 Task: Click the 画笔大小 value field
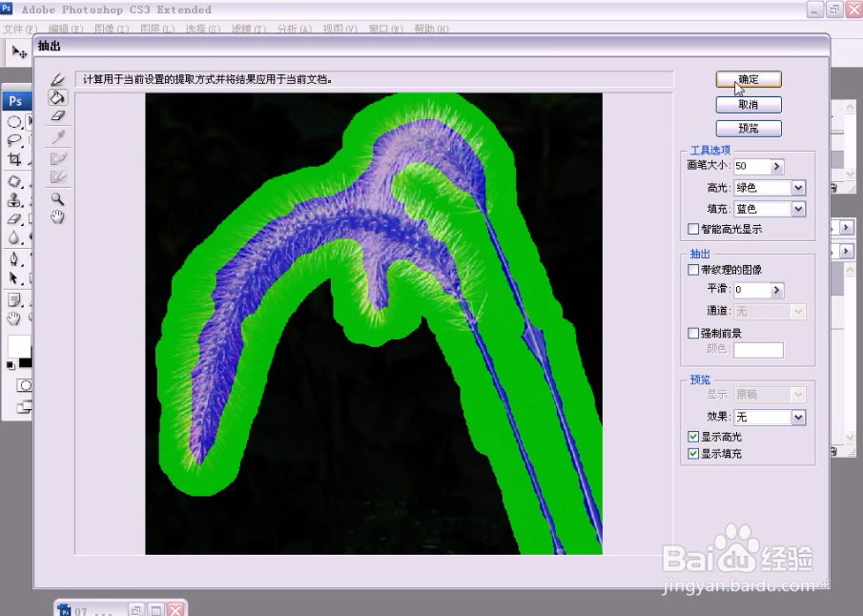(x=751, y=166)
